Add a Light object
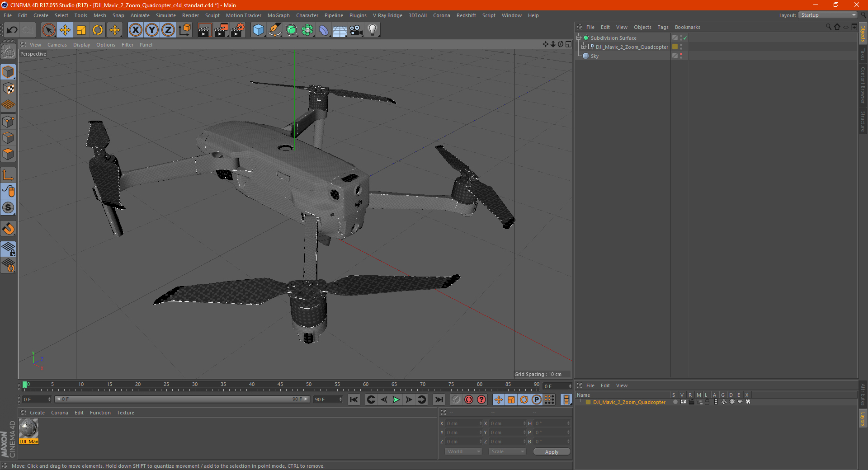 pos(373,30)
